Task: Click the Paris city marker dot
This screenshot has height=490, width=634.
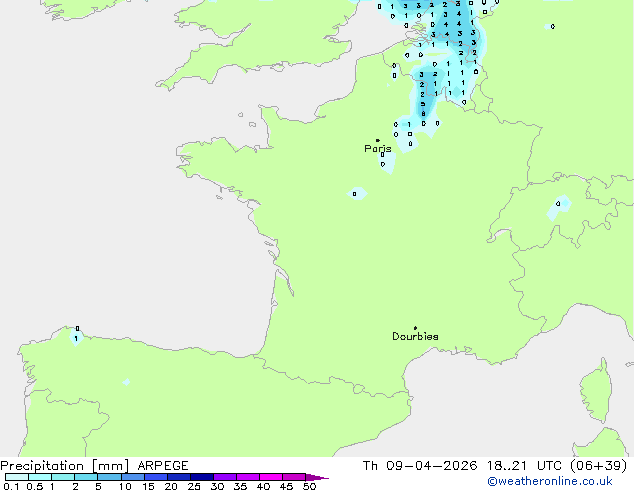Action: click(x=377, y=140)
